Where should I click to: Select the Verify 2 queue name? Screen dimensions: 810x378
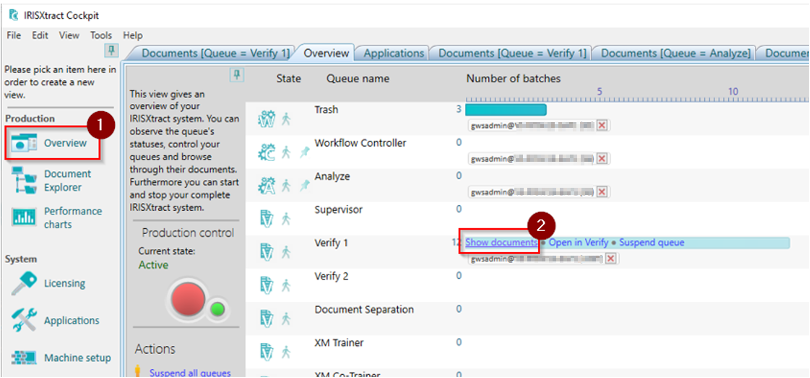pyautogui.click(x=331, y=276)
